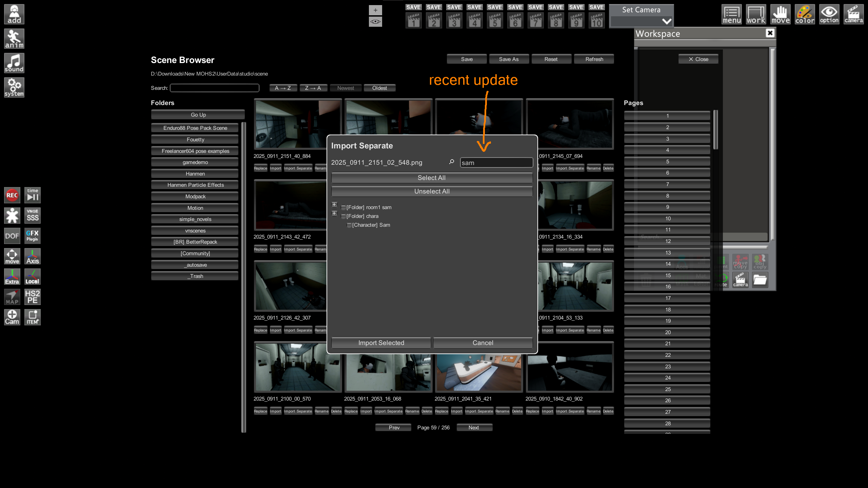The width and height of the screenshot is (868, 488).
Task: Click Select All in Import Separate dialog
Action: point(432,178)
